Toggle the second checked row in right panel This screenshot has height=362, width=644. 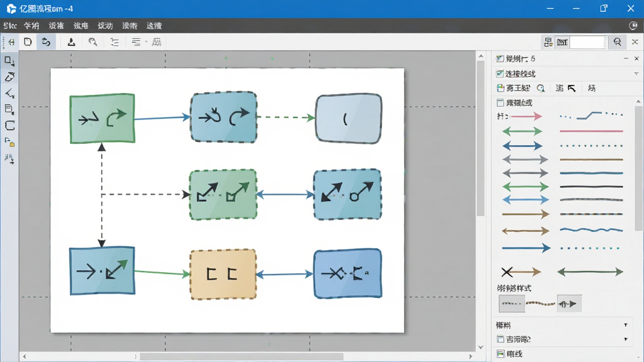point(500,74)
